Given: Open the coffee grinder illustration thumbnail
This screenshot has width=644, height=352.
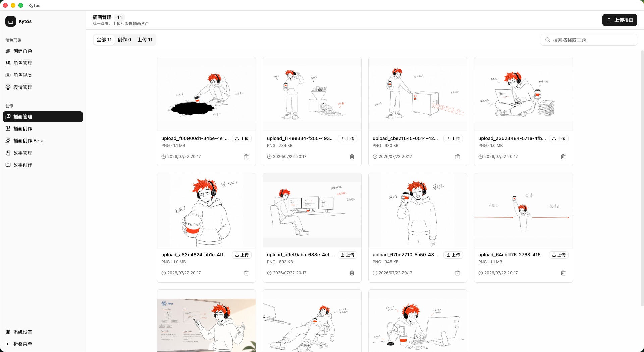Looking at the screenshot, I should click(312, 94).
